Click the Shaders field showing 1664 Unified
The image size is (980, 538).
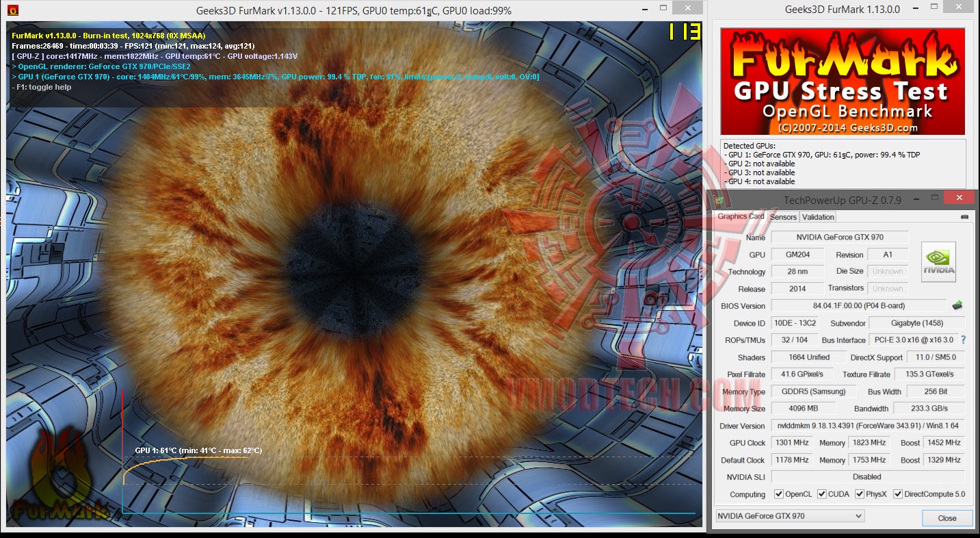point(808,357)
